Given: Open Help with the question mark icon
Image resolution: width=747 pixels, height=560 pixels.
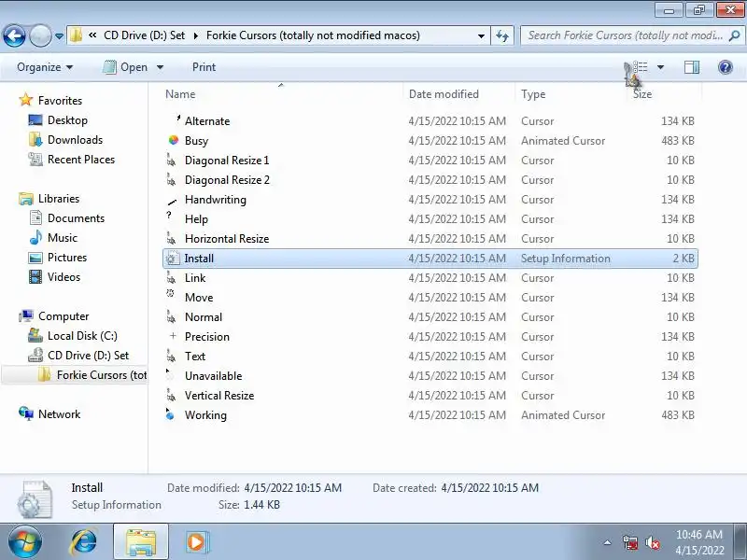Looking at the screenshot, I should click(x=726, y=67).
